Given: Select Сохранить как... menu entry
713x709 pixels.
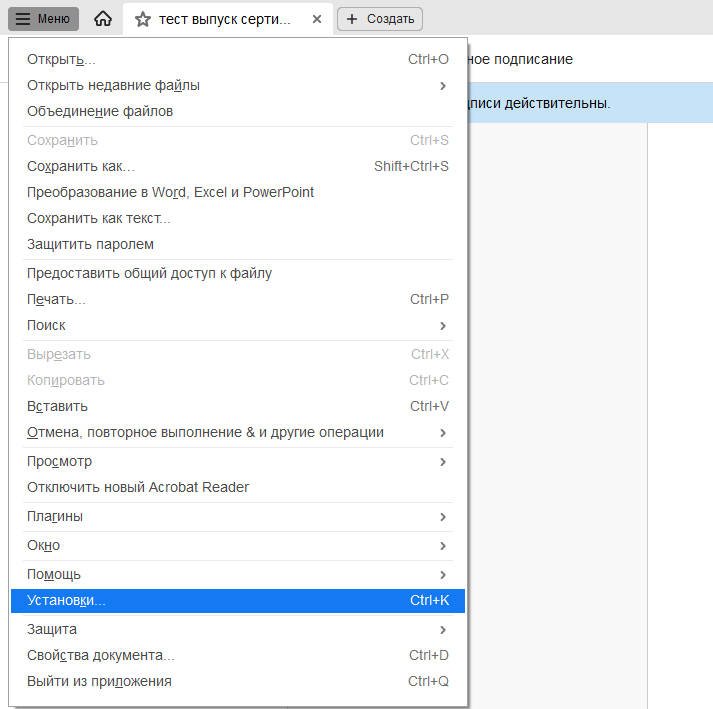Looking at the screenshot, I should (x=81, y=166).
